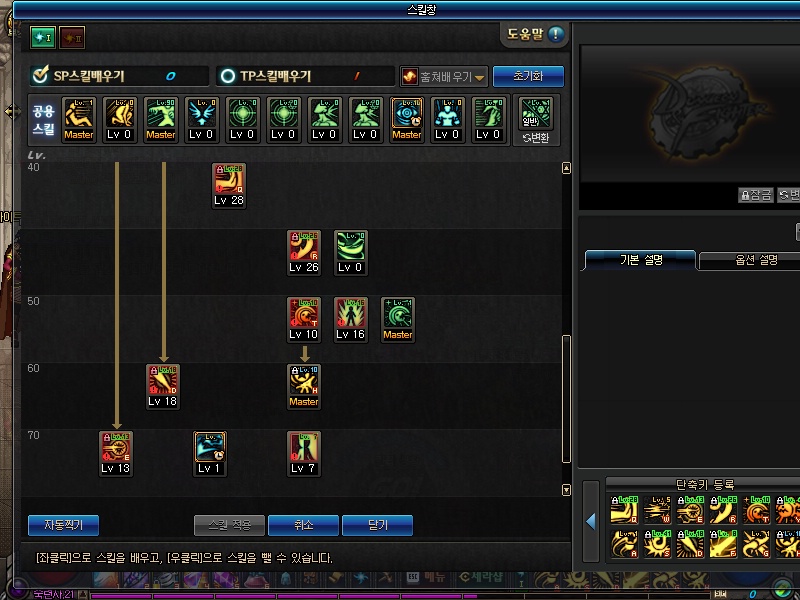Click the 도움말 help exclamation icon
The width and height of the screenshot is (800, 600).
[x=556, y=34]
